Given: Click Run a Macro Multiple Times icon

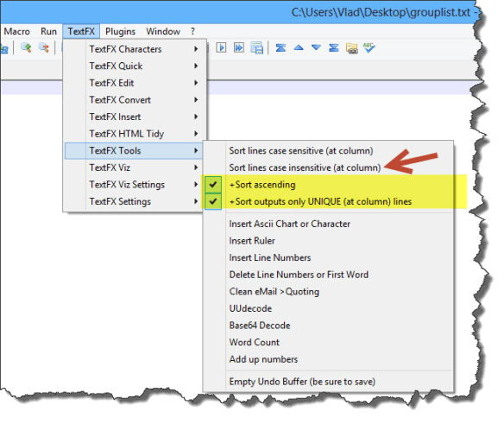Looking at the screenshot, I should point(239,47).
